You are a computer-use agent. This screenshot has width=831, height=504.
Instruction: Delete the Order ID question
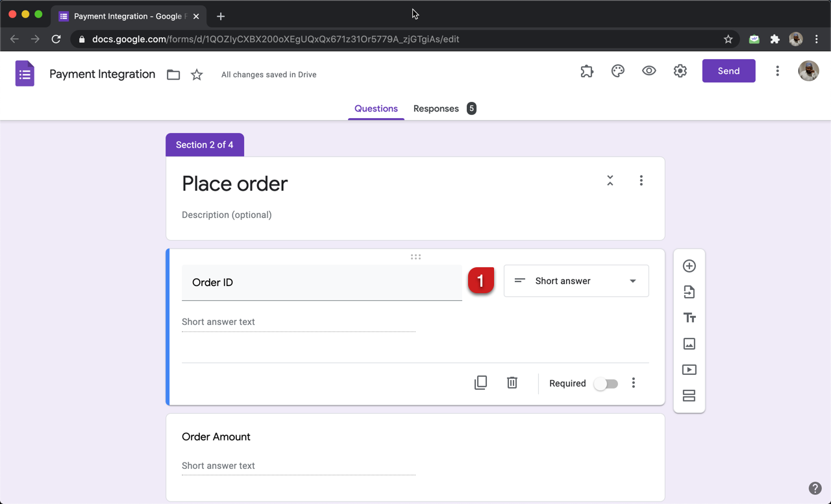512,383
